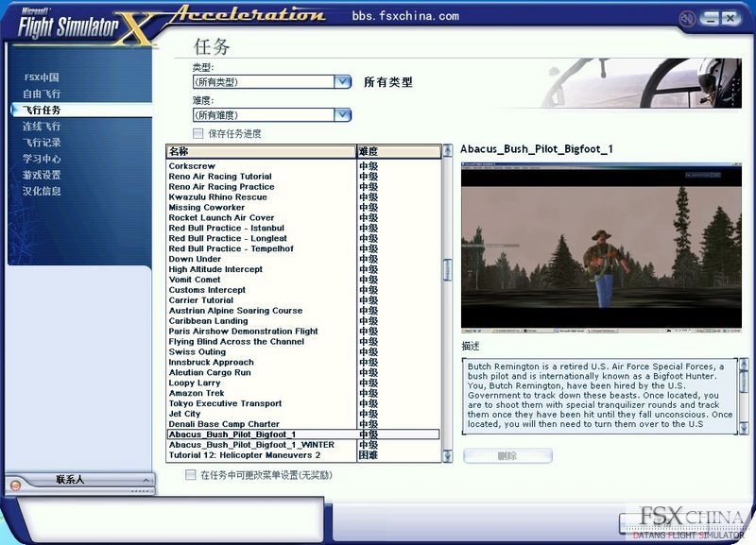Image resolution: width=756 pixels, height=545 pixels.
Task: Select the Tokyo Executive Transport mission
Action: click(225, 404)
